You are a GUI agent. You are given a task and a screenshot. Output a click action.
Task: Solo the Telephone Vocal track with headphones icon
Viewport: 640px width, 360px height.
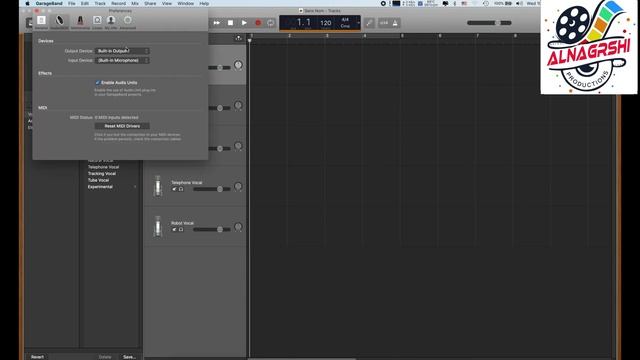click(x=181, y=189)
